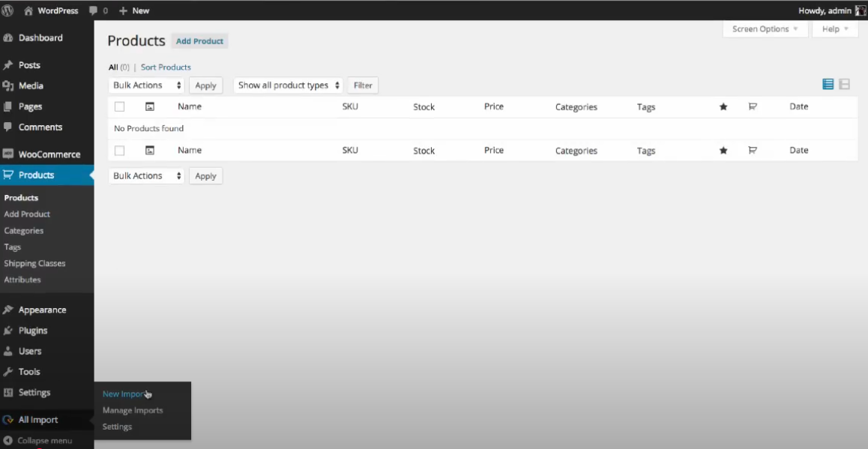This screenshot has width=868, height=449.
Task: Sort by Date in the table header row
Action: pyautogui.click(x=799, y=107)
